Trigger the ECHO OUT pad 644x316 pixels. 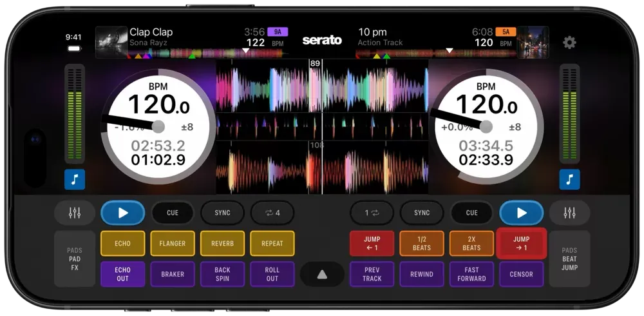[x=123, y=275]
